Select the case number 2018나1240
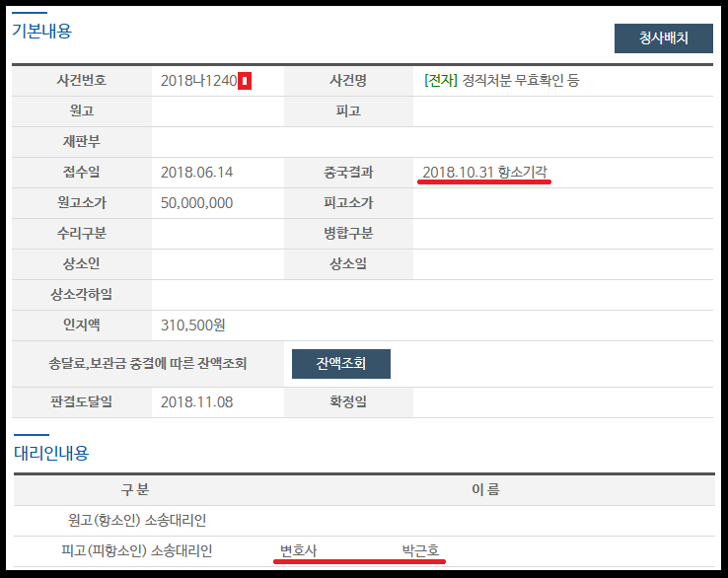Viewport: 728px width, 578px height. pyautogui.click(x=198, y=81)
